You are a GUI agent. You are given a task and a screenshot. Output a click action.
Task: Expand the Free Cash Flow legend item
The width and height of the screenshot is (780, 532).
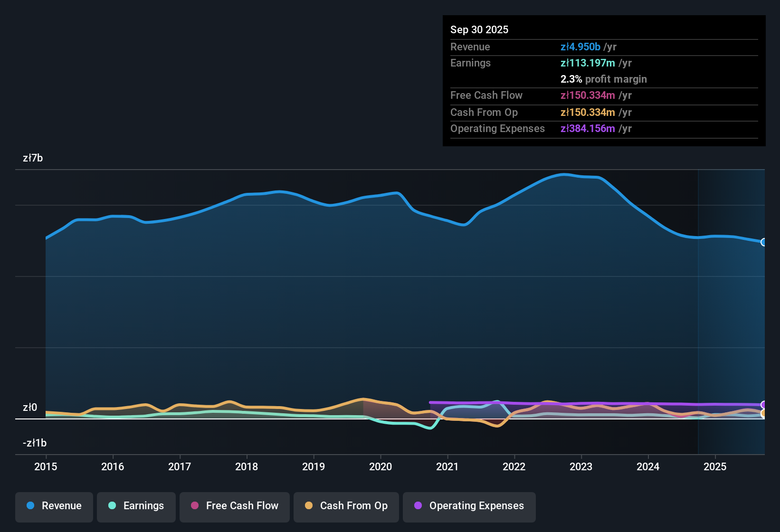[234, 506]
